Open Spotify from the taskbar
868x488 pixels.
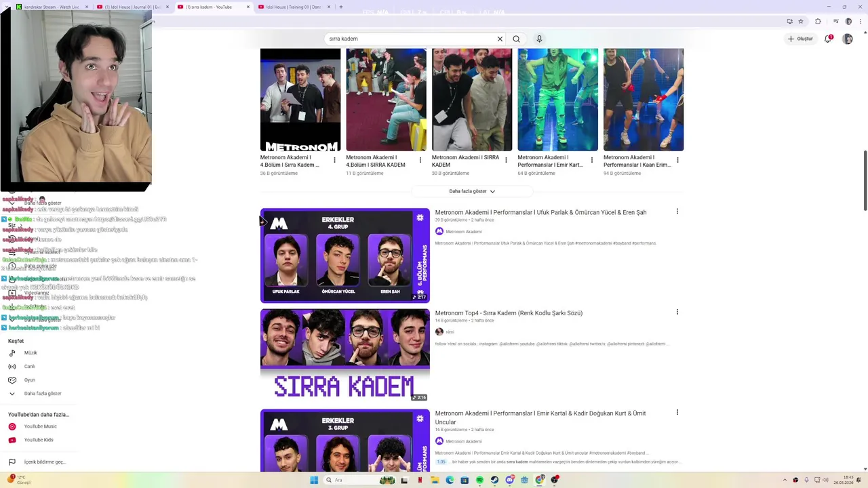(x=479, y=480)
